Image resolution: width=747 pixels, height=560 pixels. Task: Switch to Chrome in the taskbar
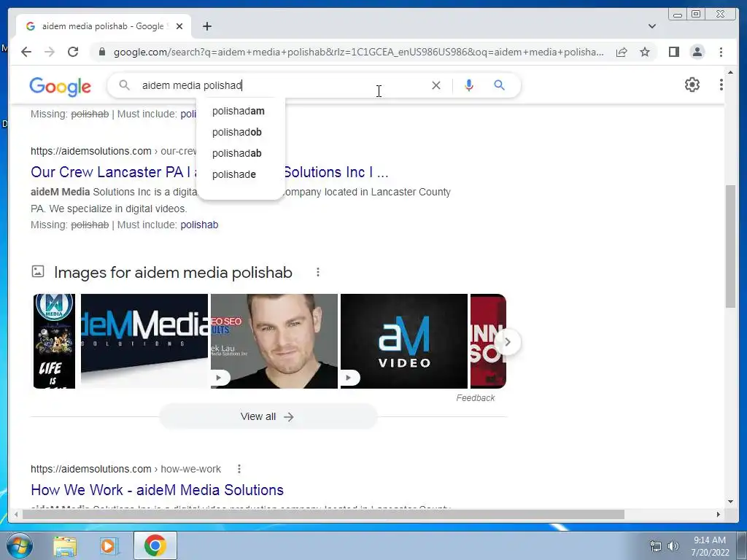155,545
